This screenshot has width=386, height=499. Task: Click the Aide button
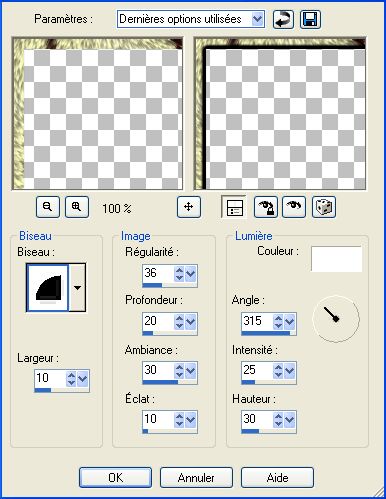[x=277, y=478]
